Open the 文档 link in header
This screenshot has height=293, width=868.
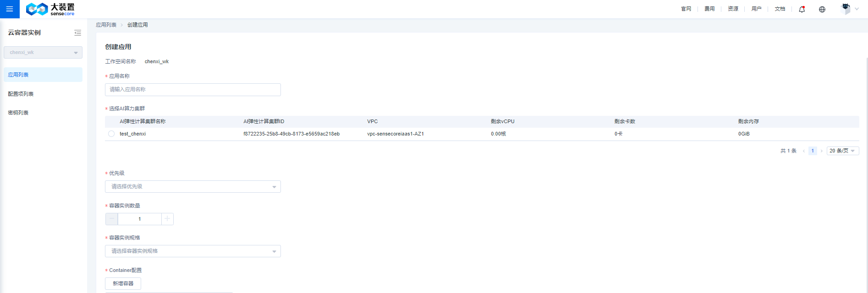pos(780,9)
